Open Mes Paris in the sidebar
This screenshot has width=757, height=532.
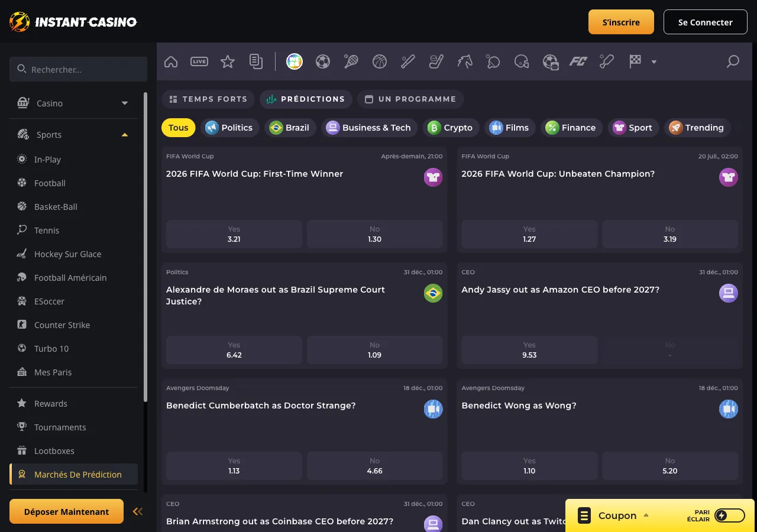tap(73, 372)
